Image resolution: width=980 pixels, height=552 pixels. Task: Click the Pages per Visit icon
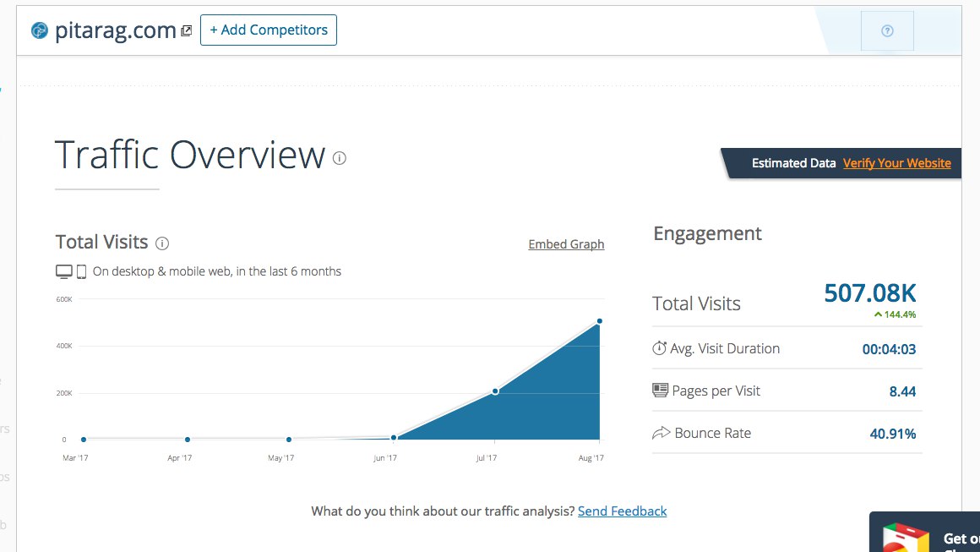coord(660,390)
